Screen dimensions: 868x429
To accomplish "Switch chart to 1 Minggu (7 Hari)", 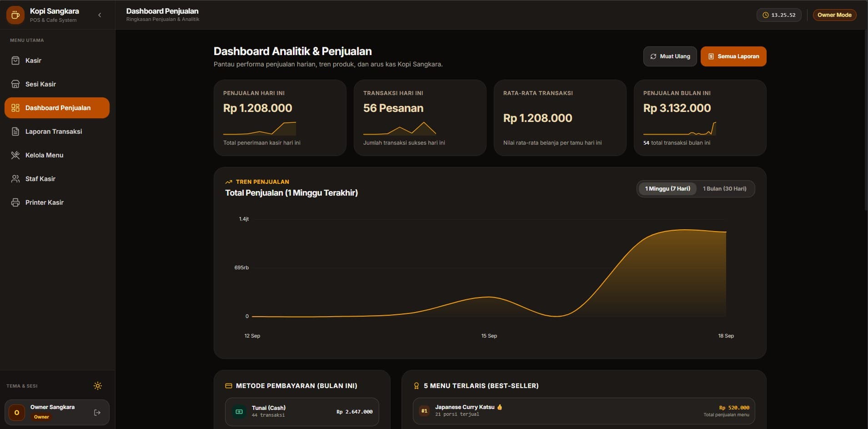I will [667, 189].
